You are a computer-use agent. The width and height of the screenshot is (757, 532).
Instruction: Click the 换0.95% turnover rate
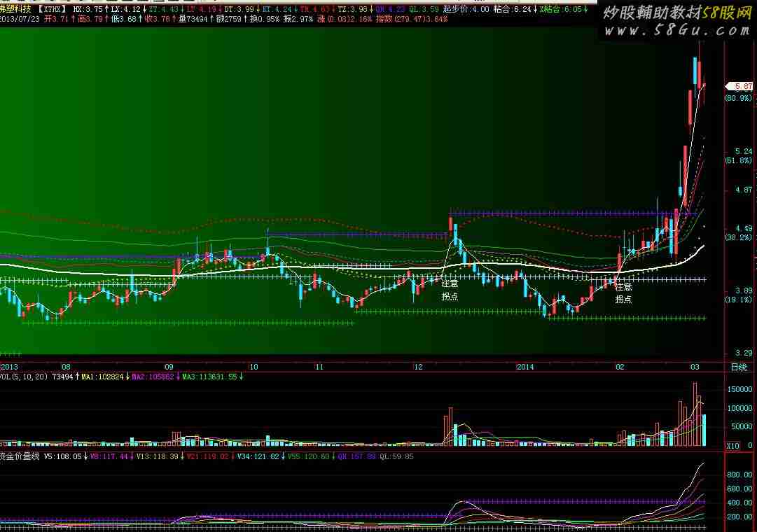[264, 20]
